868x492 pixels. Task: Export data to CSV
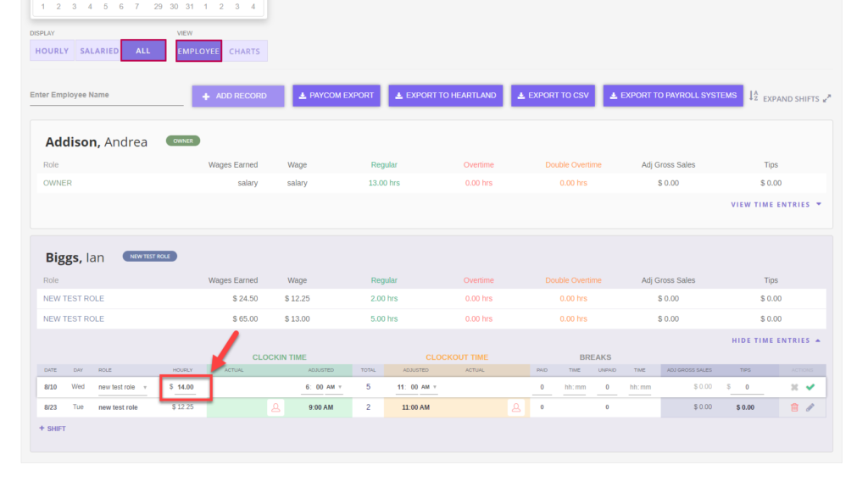coord(553,96)
